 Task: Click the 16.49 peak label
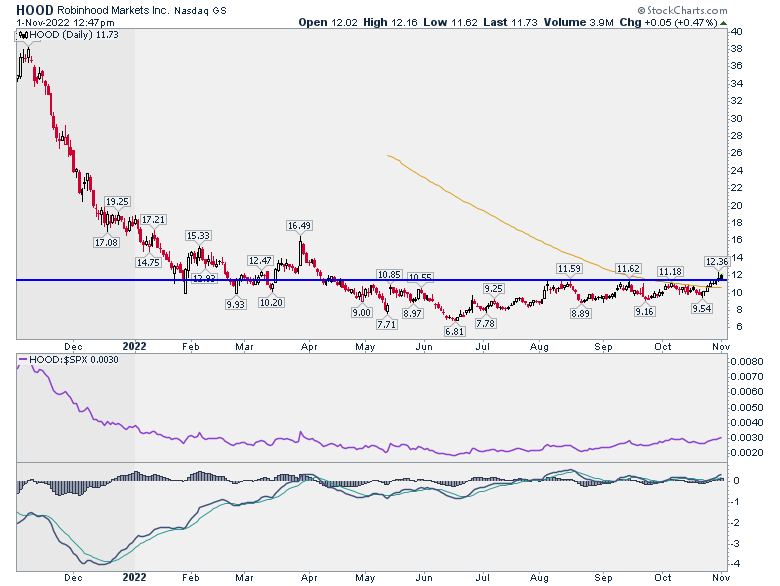pyautogui.click(x=299, y=225)
